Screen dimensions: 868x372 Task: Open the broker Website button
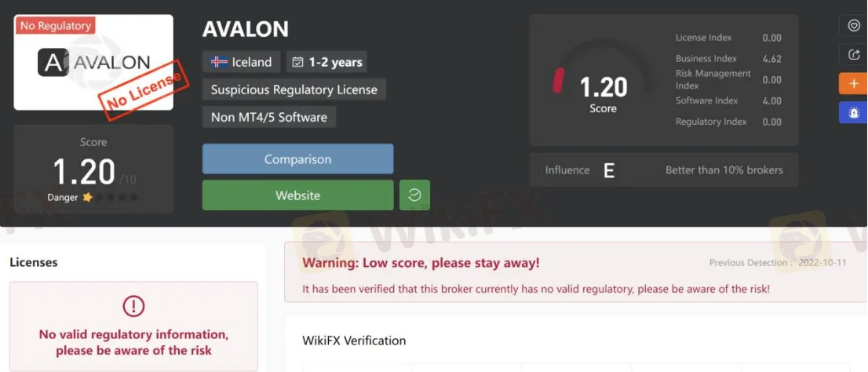[x=297, y=195]
